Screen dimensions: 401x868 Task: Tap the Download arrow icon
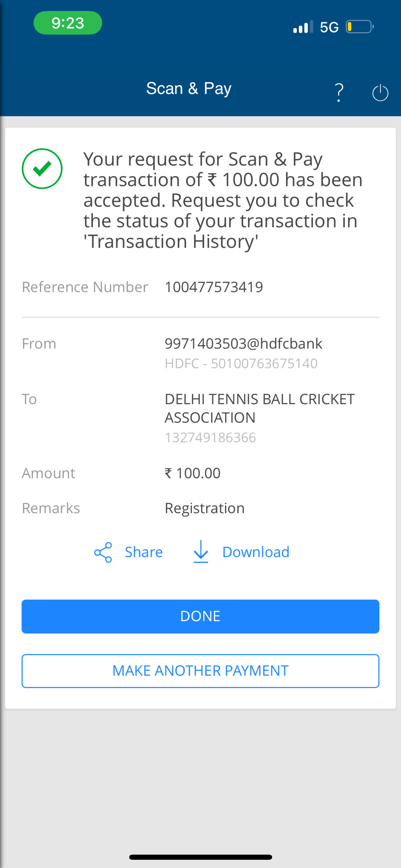(x=201, y=552)
